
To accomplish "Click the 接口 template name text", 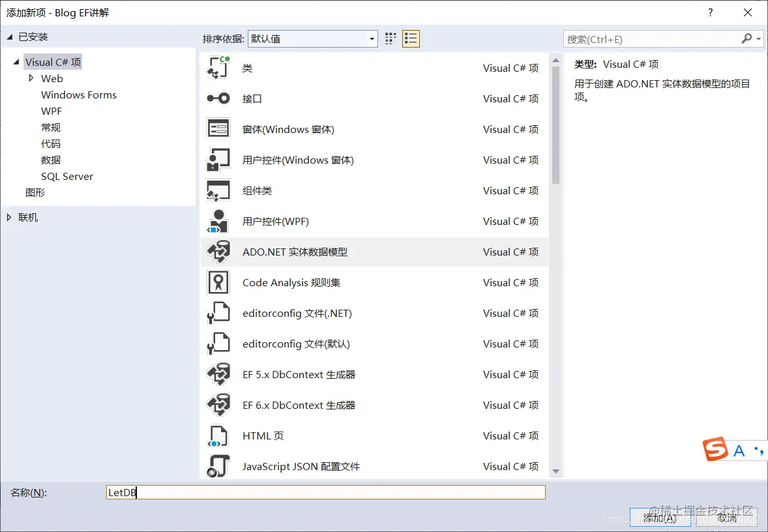I will [x=252, y=98].
